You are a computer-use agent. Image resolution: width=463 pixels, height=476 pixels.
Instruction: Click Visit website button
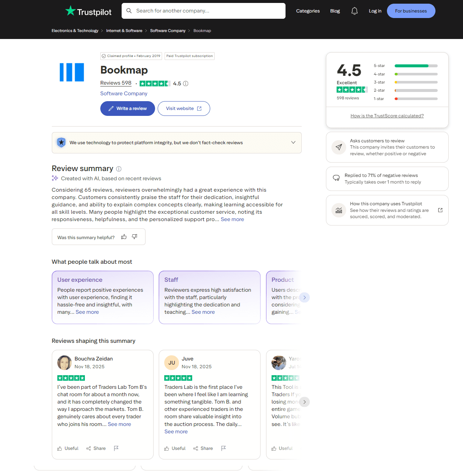point(184,109)
